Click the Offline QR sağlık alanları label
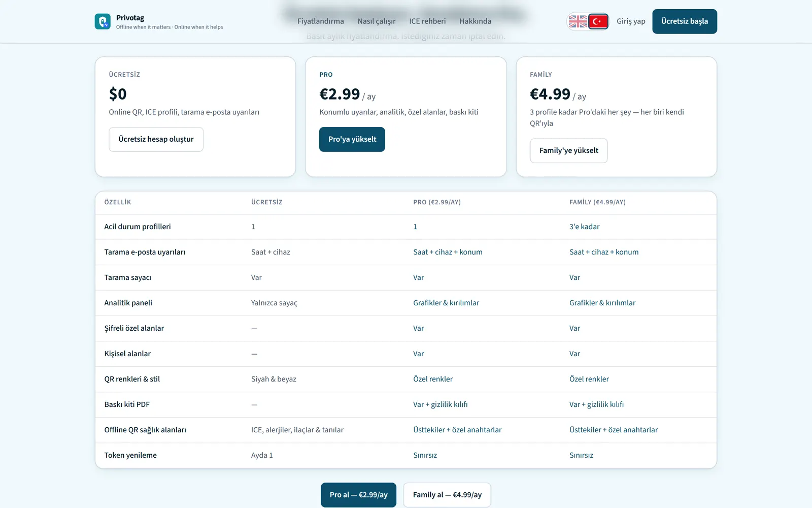Viewport: 812px width, 508px height. point(145,430)
